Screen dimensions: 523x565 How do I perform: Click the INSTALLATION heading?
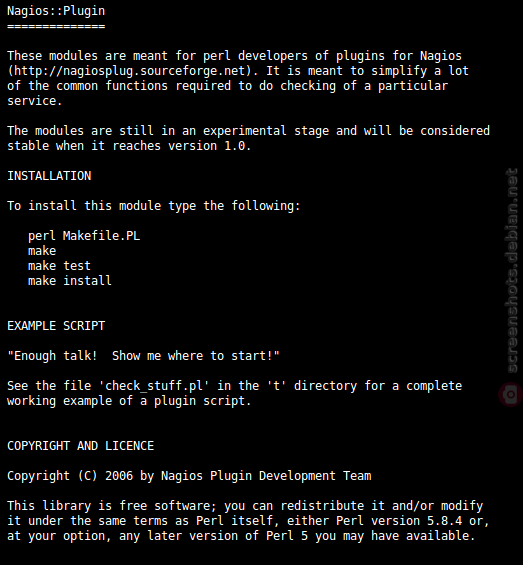49,176
